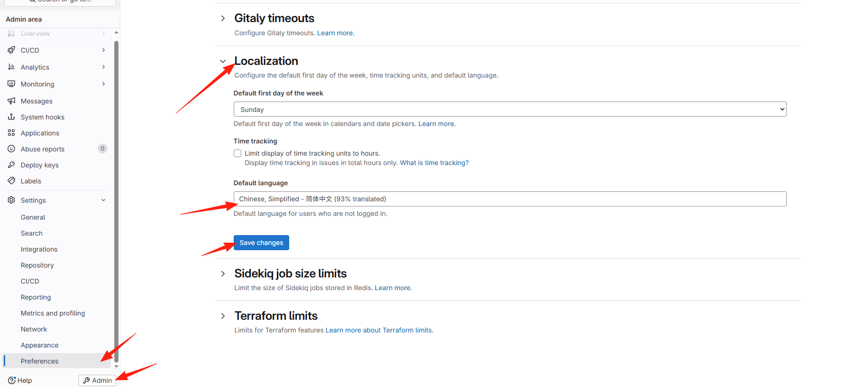Screen dimensions: 868x387
Task: Click the System hooks anchor icon
Action: 11,117
